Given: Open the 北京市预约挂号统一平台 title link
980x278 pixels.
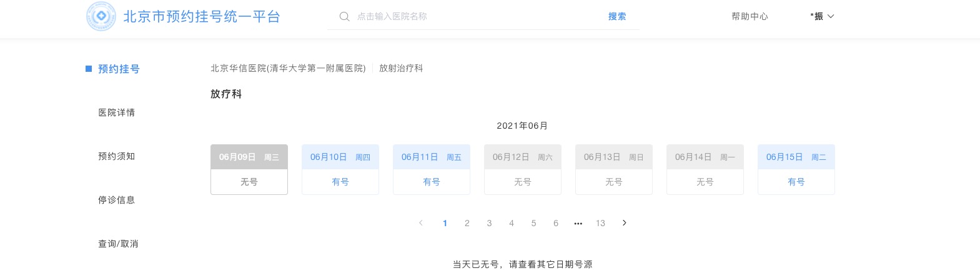Looking at the screenshot, I should tap(202, 17).
